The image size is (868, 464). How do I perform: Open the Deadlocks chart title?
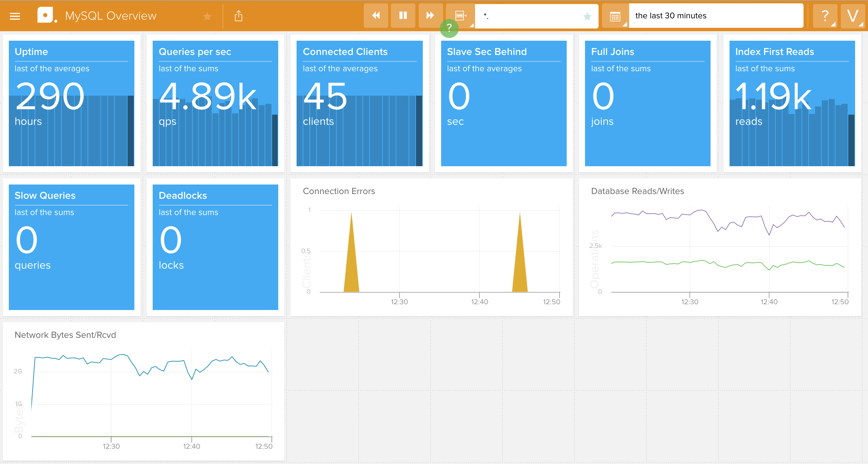(183, 195)
